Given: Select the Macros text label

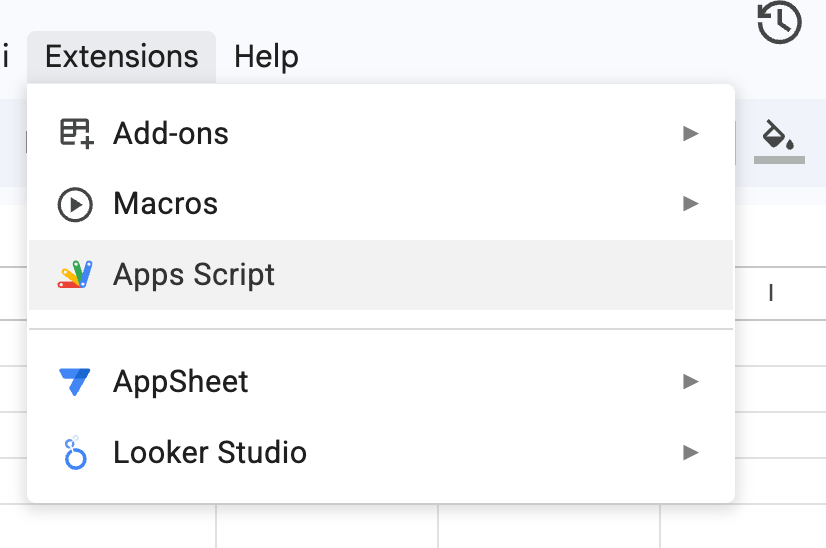Looking at the screenshot, I should (x=165, y=204).
